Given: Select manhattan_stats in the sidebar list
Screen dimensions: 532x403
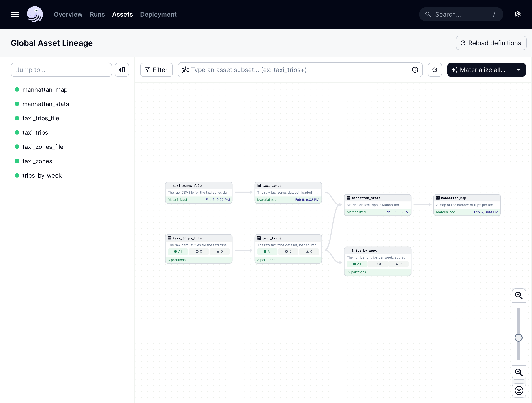Looking at the screenshot, I should 46,104.
